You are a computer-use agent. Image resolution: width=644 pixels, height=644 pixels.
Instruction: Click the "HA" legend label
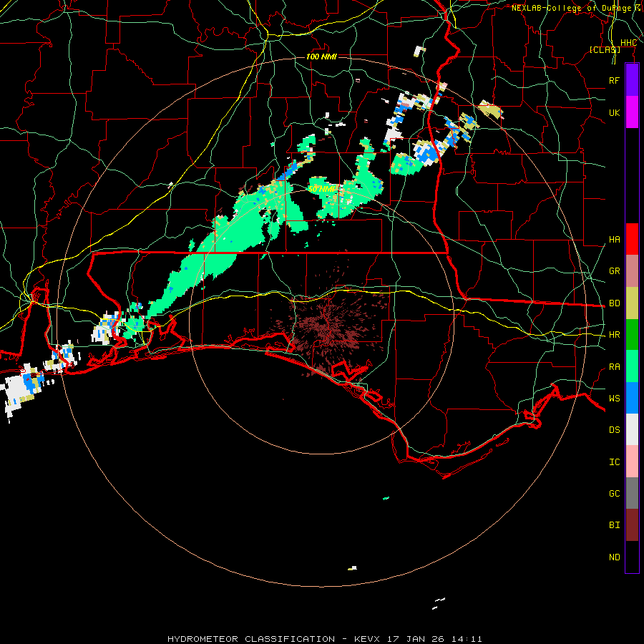(x=615, y=240)
